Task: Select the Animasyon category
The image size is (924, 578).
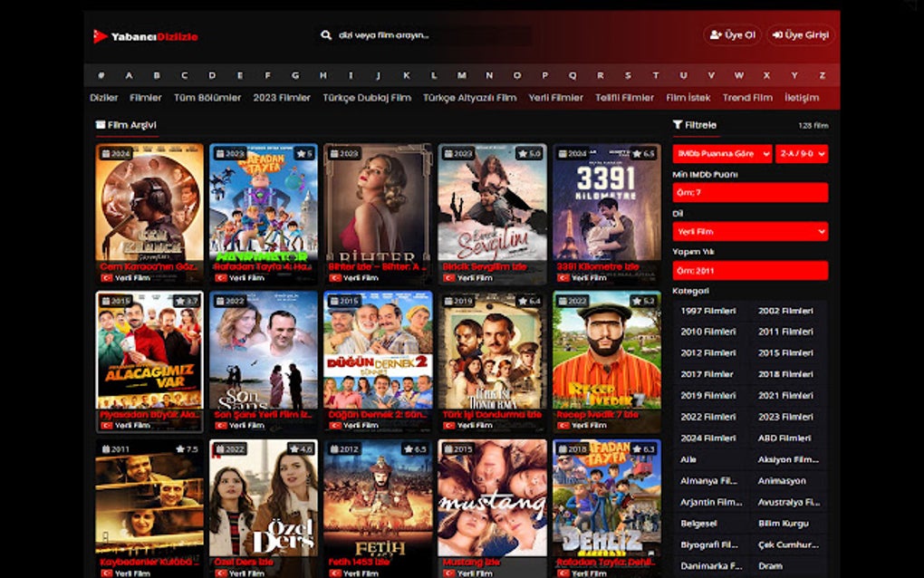Action: pos(782,481)
